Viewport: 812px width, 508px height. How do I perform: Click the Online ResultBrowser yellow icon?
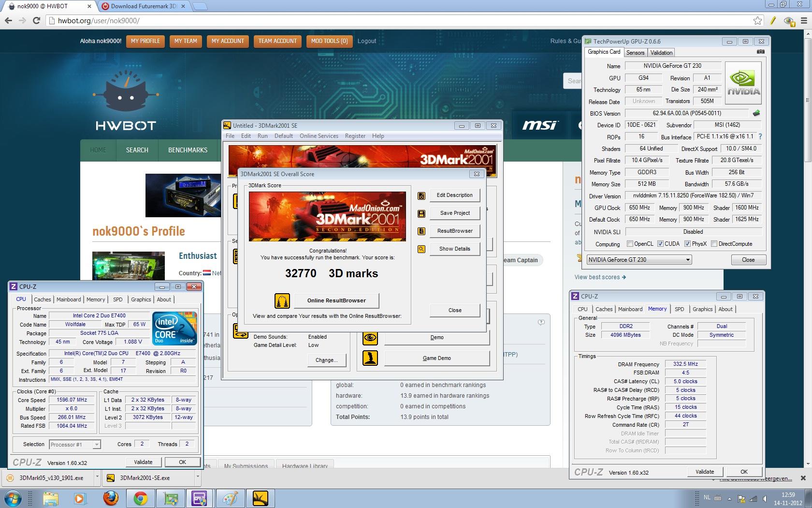click(282, 300)
